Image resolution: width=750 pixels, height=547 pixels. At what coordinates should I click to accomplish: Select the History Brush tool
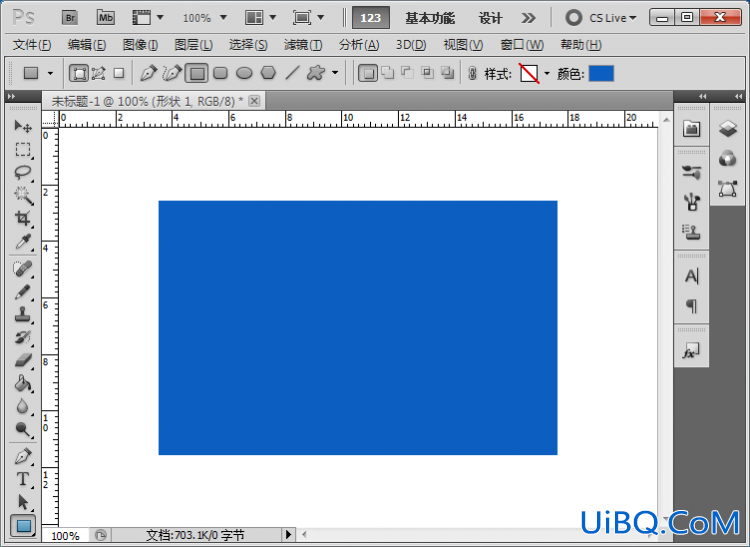[22, 338]
